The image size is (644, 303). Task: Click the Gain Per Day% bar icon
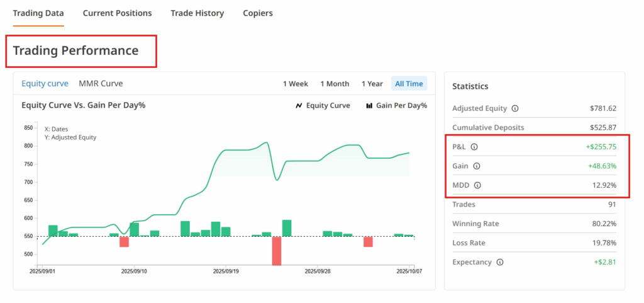[x=369, y=106]
